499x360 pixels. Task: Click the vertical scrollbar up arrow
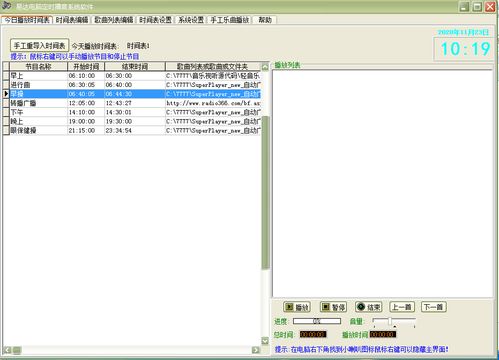pos(265,67)
